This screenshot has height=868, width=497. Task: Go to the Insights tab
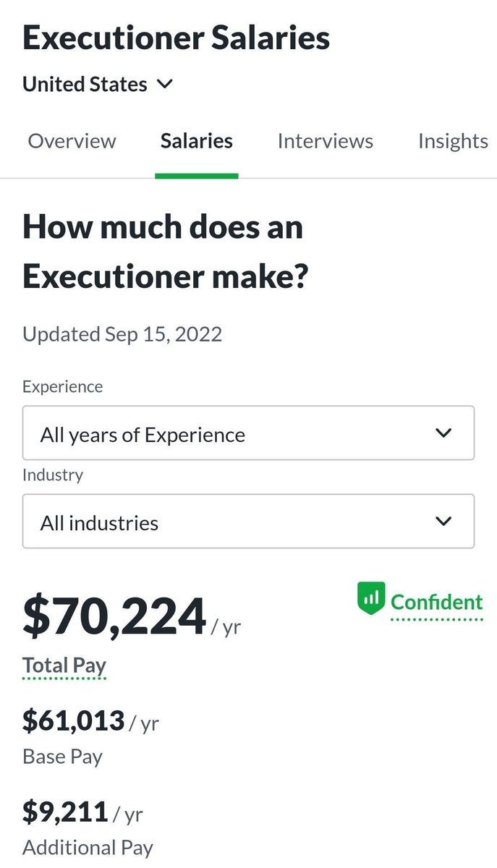(453, 141)
